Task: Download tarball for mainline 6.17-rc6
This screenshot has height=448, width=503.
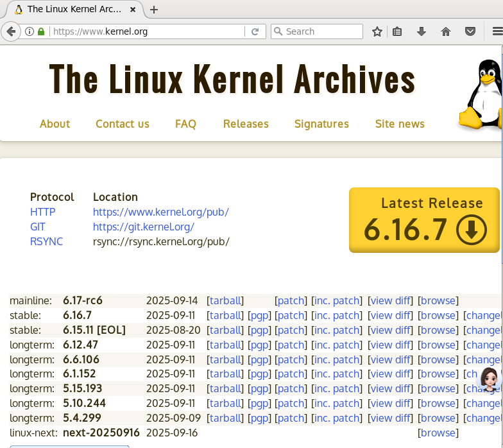Action: (x=225, y=300)
